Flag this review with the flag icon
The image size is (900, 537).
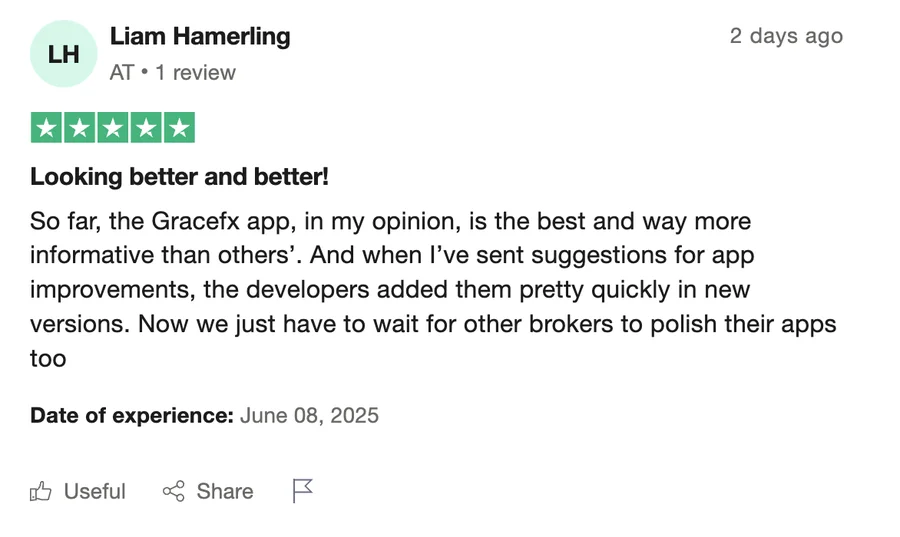point(303,491)
